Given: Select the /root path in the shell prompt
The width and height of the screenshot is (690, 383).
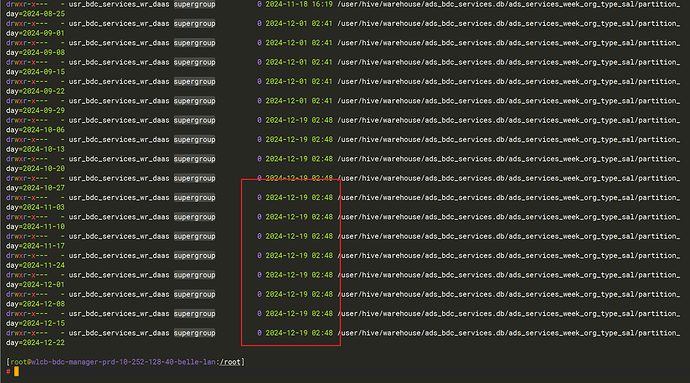Looking at the screenshot, I should pos(231,362).
